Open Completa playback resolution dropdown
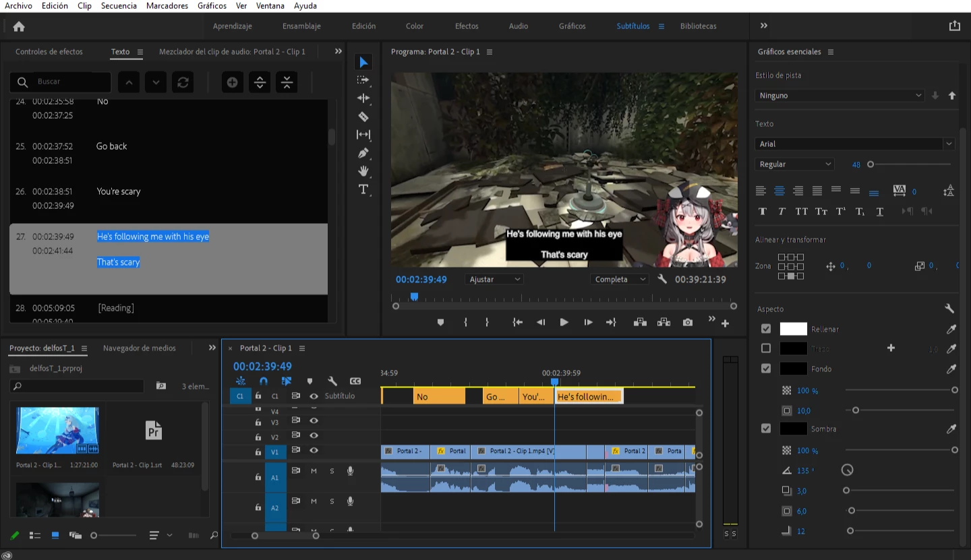Image resolution: width=971 pixels, height=560 pixels. tap(620, 279)
